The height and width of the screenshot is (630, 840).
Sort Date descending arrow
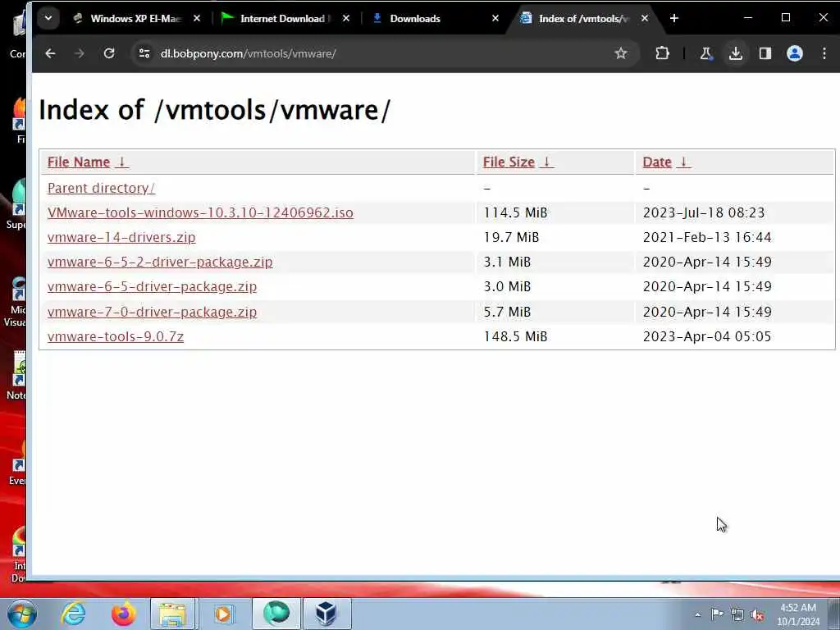click(x=683, y=162)
